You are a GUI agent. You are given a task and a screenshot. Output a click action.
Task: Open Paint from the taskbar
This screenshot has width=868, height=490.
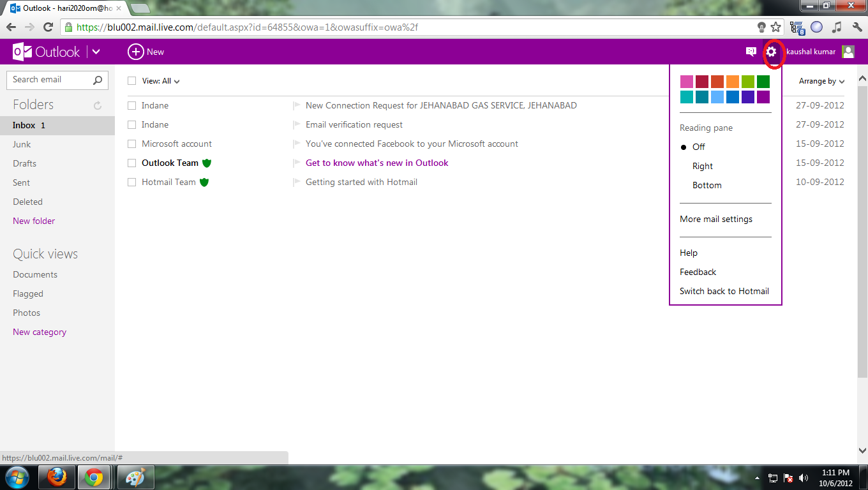(135, 477)
